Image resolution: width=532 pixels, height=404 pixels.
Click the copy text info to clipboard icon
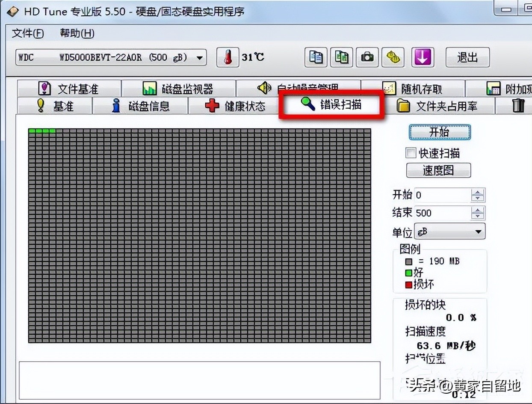pos(316,57)
